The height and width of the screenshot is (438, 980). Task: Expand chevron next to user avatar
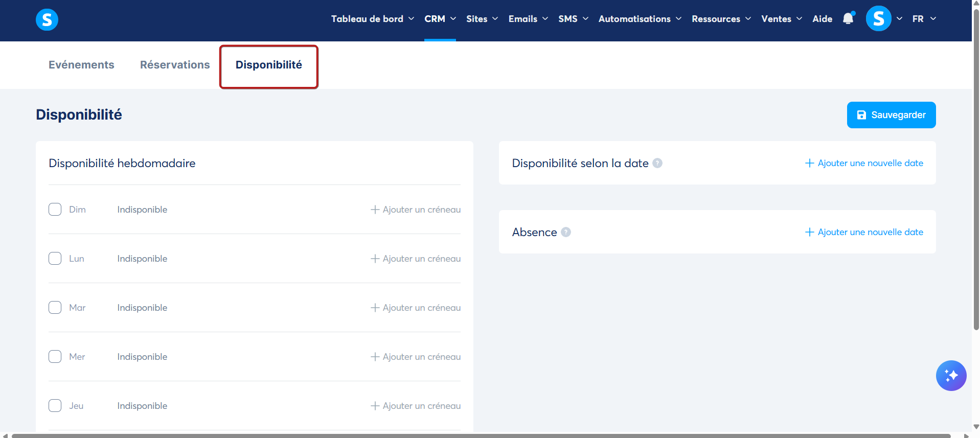(899, 19)
